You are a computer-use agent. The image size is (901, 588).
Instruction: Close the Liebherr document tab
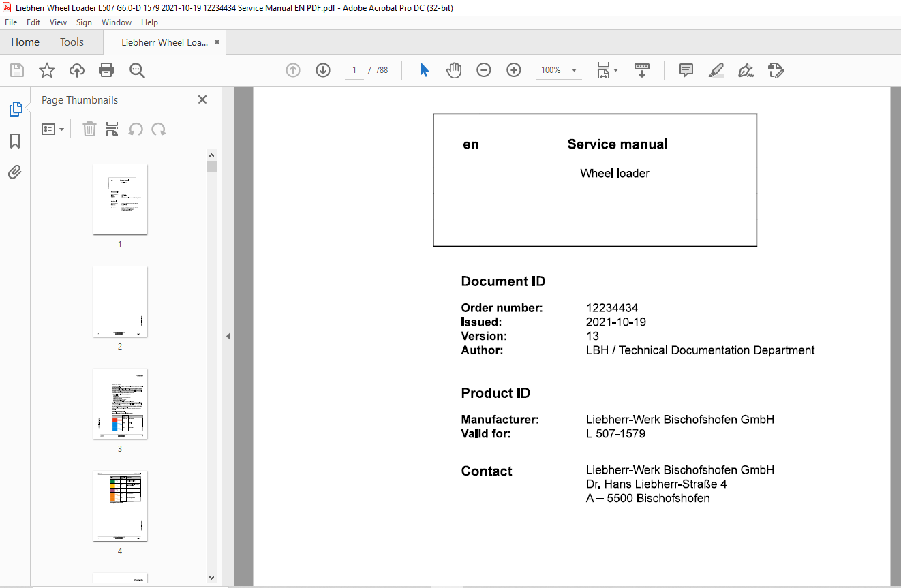coord(217,42)
